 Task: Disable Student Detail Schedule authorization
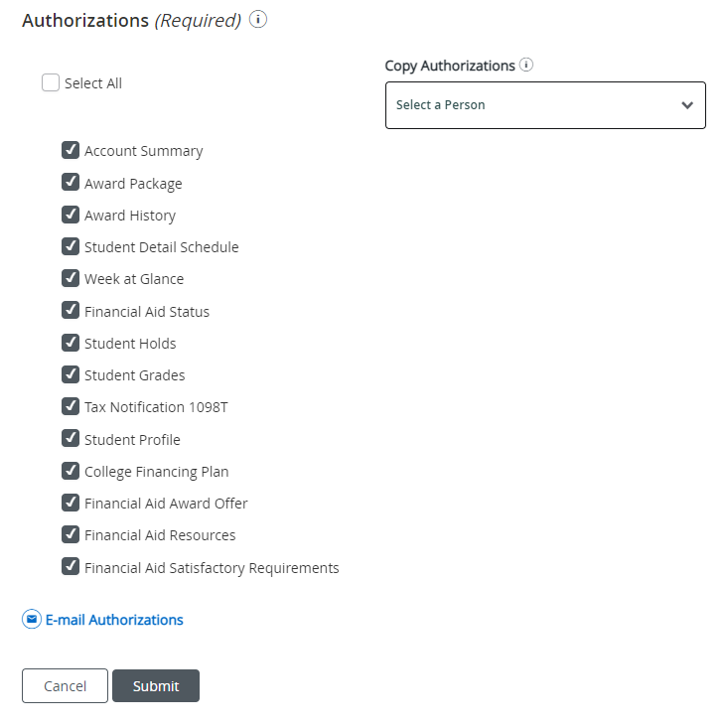[x=71, y=246]
